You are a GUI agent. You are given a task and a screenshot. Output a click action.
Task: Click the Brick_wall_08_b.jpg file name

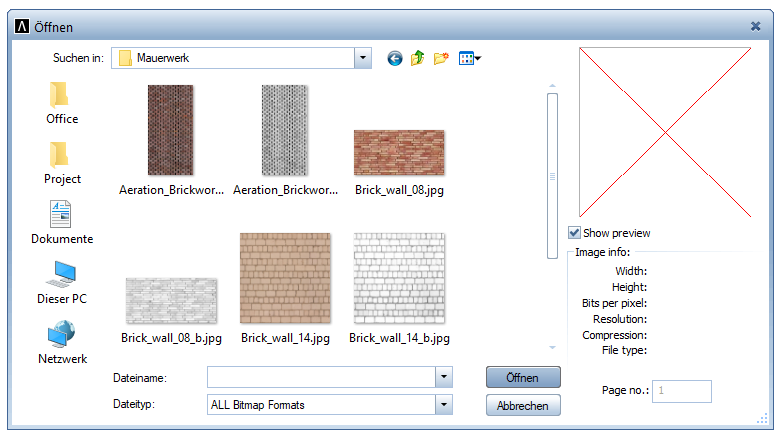click(x=171, y=338)
